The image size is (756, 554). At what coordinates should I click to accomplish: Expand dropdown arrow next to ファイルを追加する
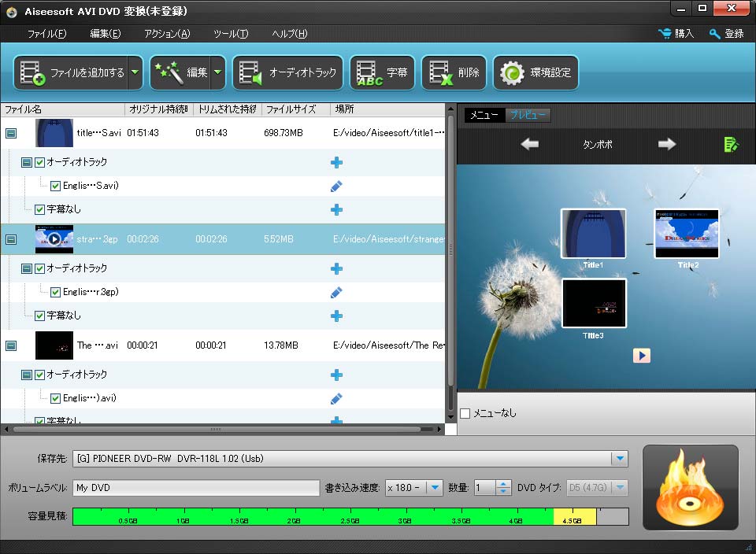pos(135,73)
